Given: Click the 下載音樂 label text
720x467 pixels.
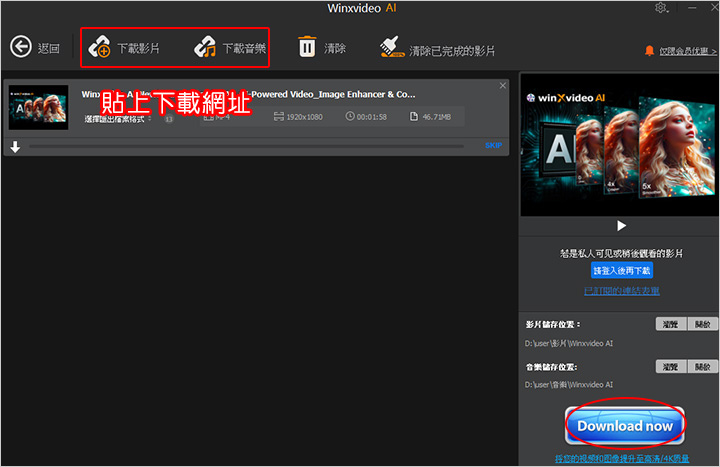Looking at the screenshot, I should tap(244, 48).
